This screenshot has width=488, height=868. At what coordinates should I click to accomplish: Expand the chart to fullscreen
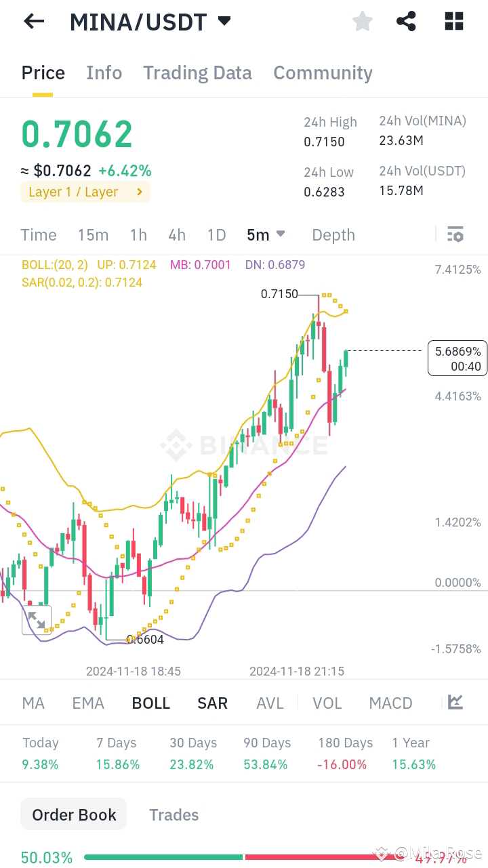pyautogui.click(x=37, y=619)
